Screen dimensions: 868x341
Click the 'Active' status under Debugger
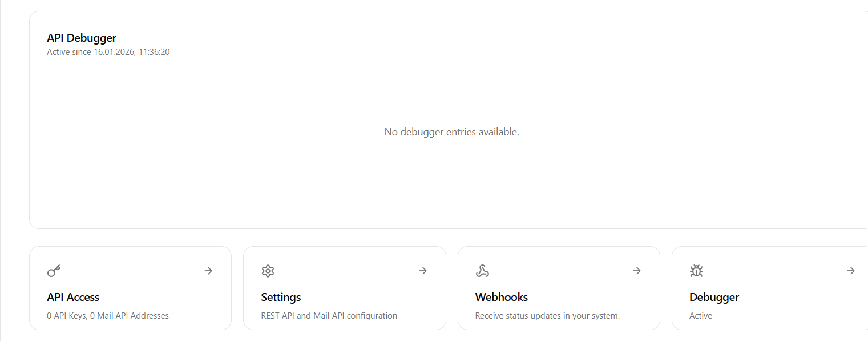701,316
